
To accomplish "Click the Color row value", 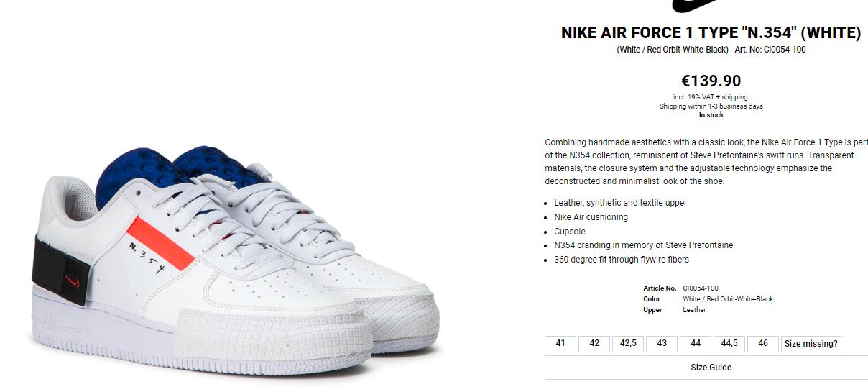I will 728,299.
